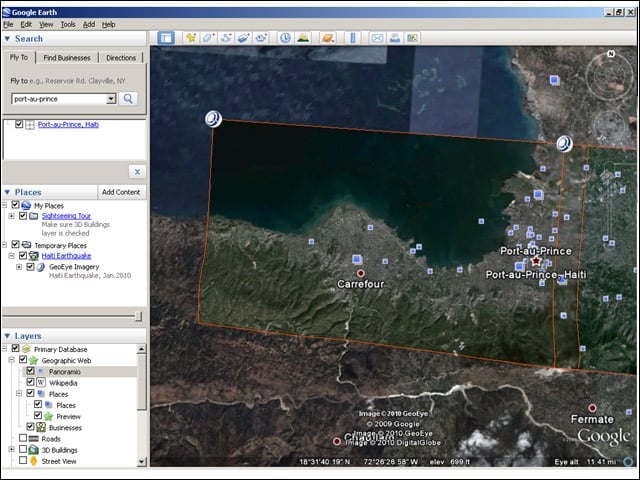
Task: Add a placemark with the pushpin tool
Action: tap(191, 38)
